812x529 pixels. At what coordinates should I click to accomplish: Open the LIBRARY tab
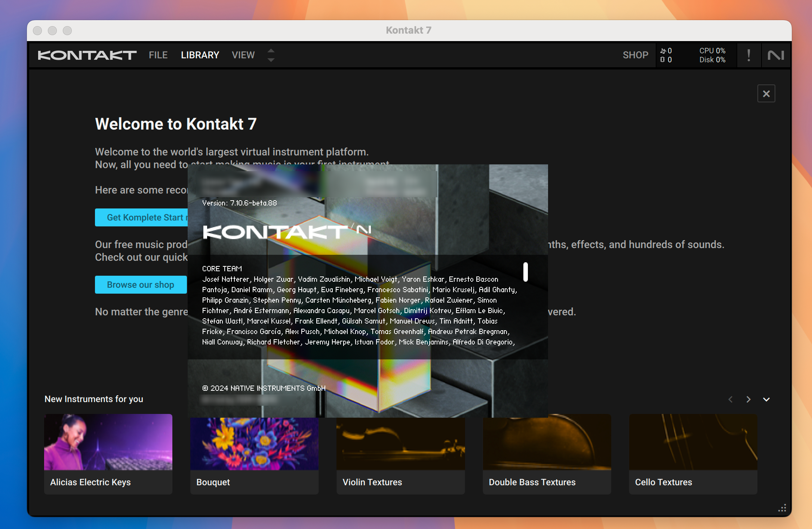(200, 55)
